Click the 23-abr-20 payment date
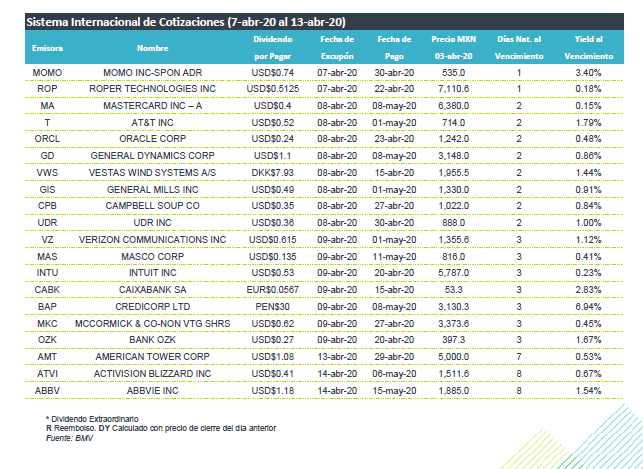This screenshot has height=469, width=643. coord(394,139)
